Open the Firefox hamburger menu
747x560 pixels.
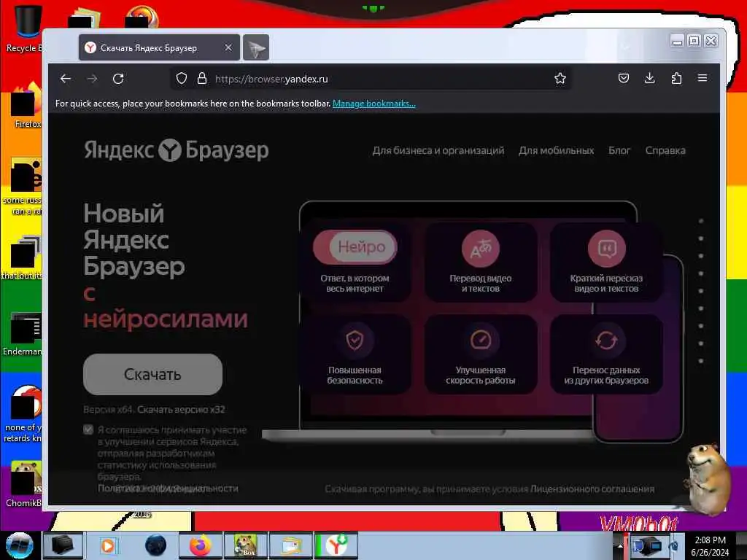tap(703, 77)
